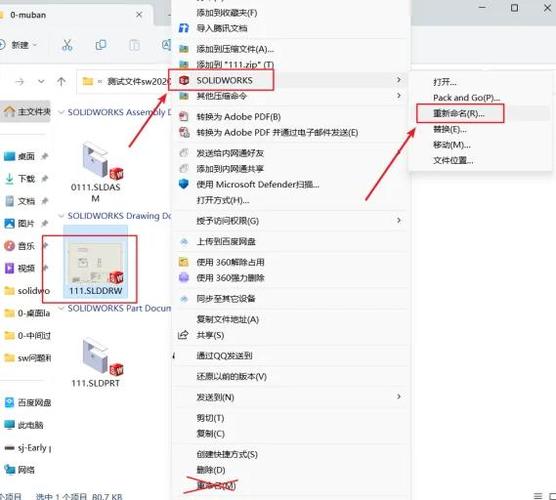Open the 新建 dropdown button
Image resolution: width=556 pixels, height=500 pixels.
pyautogui.click(x=19, y=45)
